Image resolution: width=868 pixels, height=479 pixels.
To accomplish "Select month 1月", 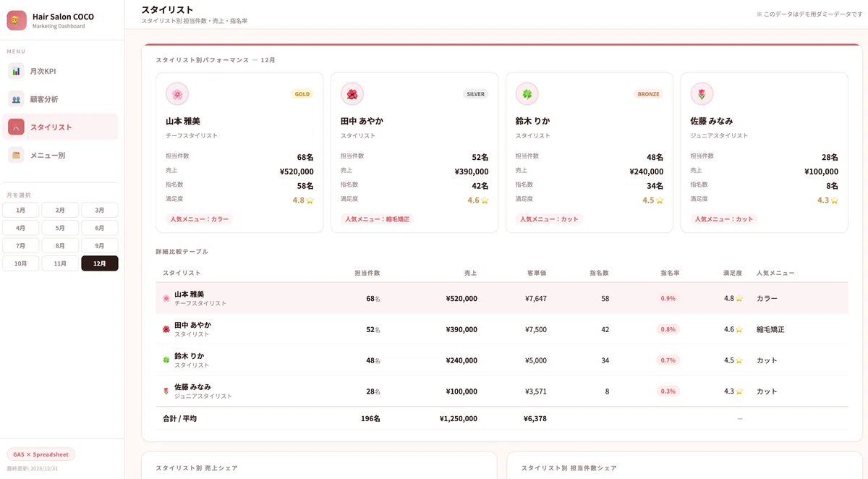I will (x=21, y=210).
